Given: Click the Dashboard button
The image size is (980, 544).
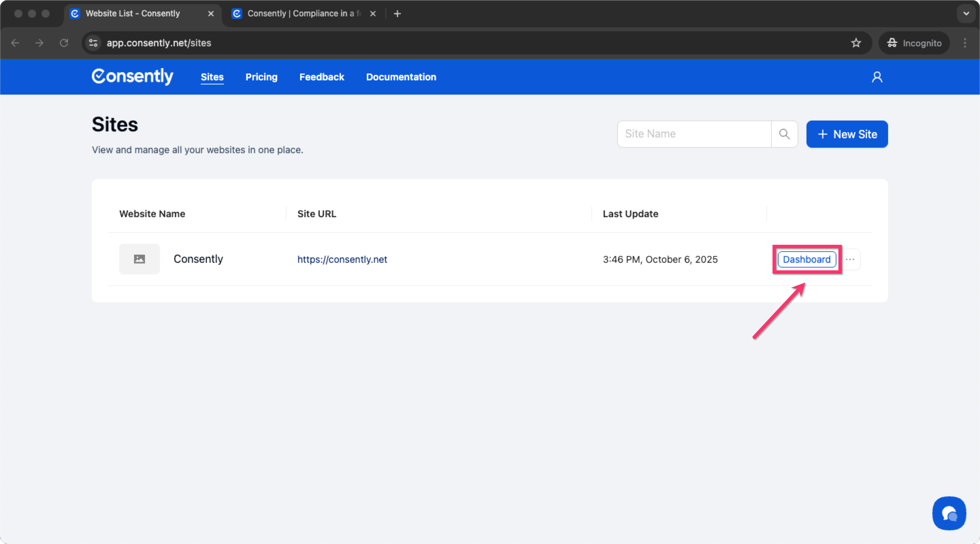Looking at the screenshot, I should pyautogui.click(x=806, y=260).
